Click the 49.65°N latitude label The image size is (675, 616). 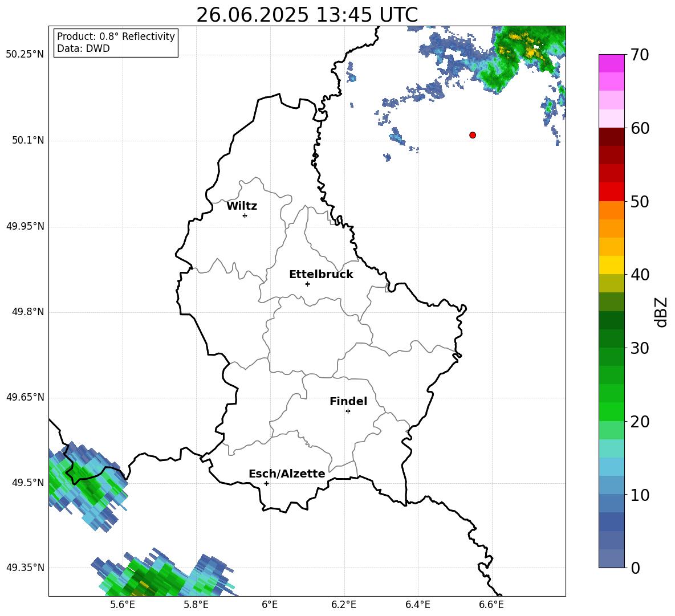[25, 397]
